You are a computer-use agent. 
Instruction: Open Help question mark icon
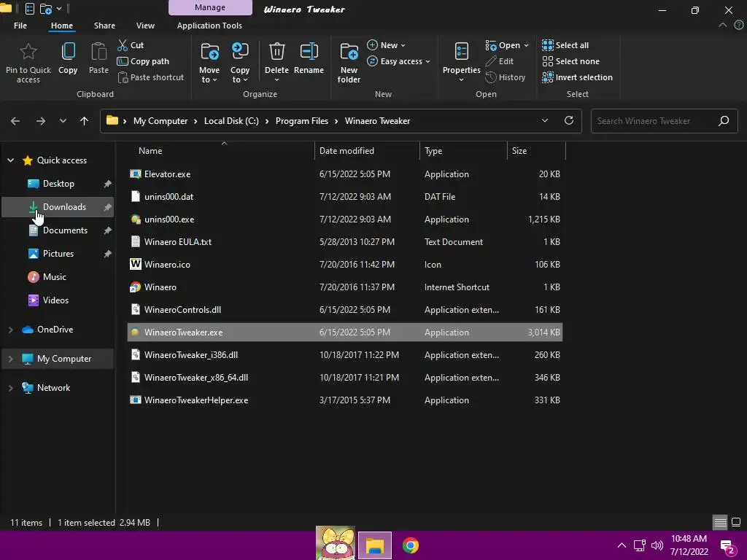[739, 26]
